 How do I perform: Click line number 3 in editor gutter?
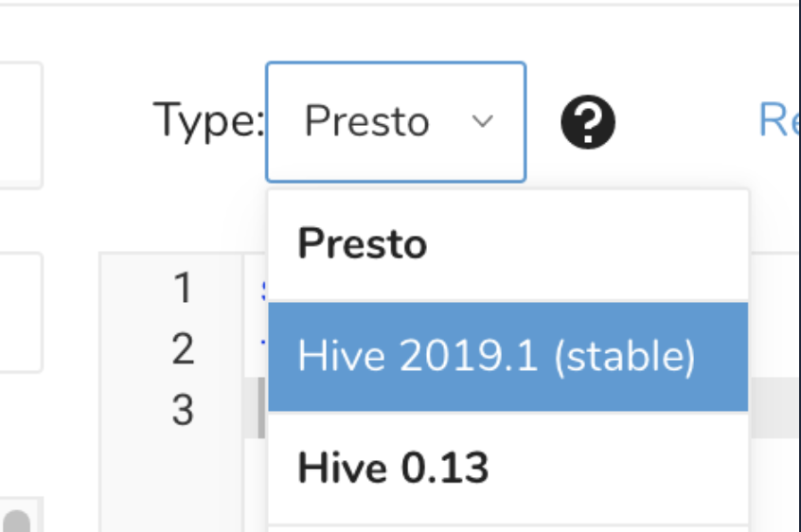click(x=183, y=411)
